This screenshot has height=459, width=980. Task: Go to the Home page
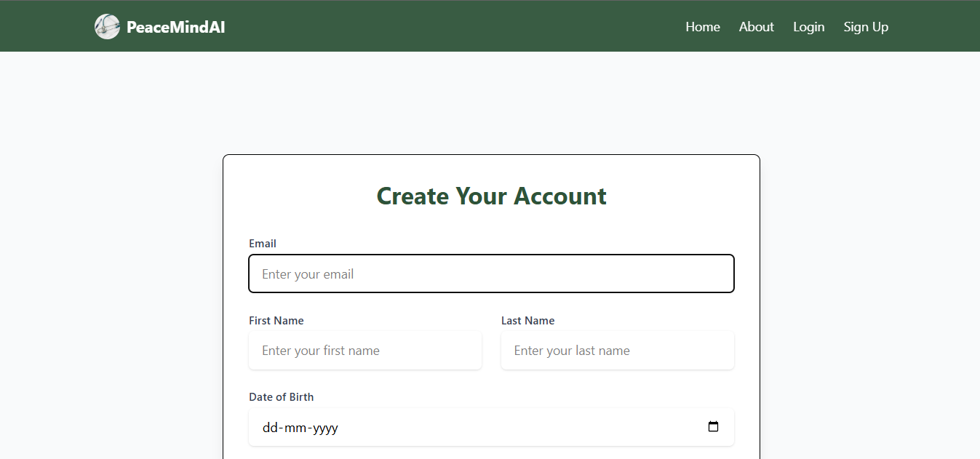click(702, 27)
